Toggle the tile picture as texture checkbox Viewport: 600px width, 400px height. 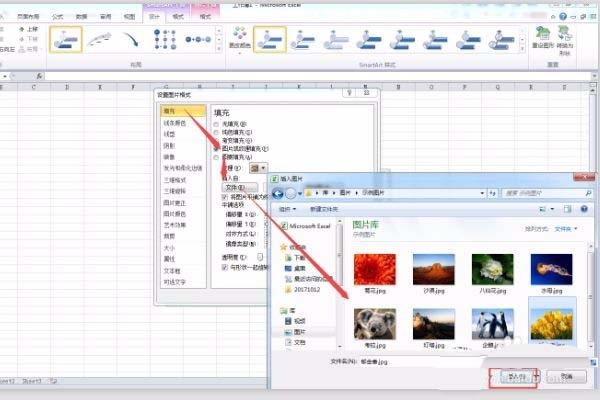(x=223, y=198)
